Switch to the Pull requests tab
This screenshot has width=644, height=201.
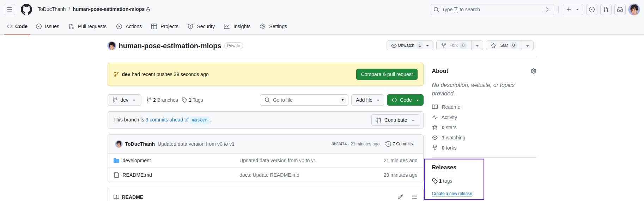(87, 26)
